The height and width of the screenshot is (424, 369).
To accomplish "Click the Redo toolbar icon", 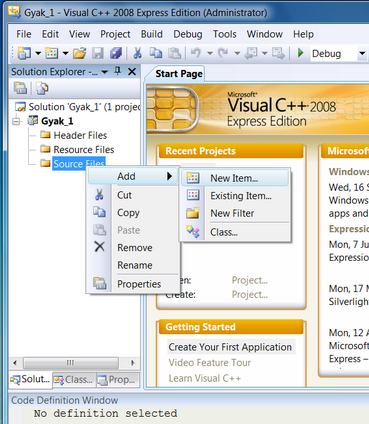I will tap(223, 53).
